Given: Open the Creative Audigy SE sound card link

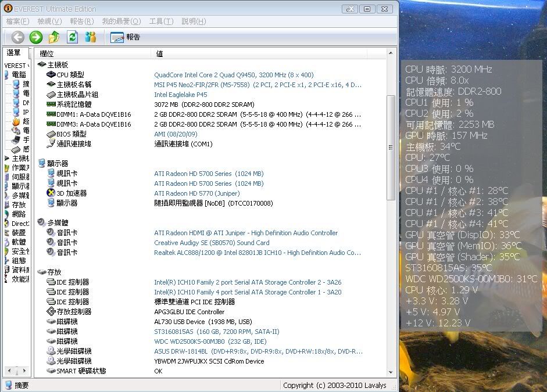Looking at the screenshot, I should 212,243.
